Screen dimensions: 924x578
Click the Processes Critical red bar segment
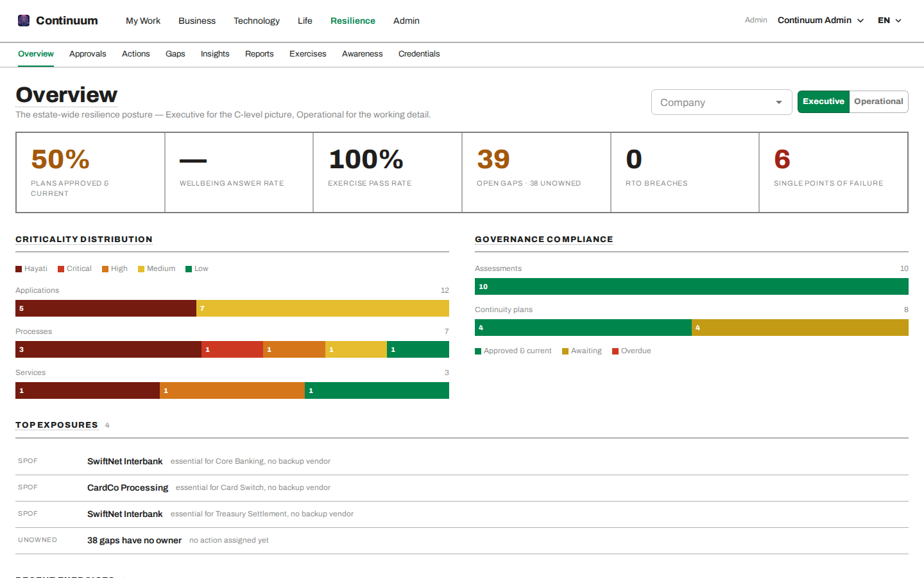(x=232, y=349)
